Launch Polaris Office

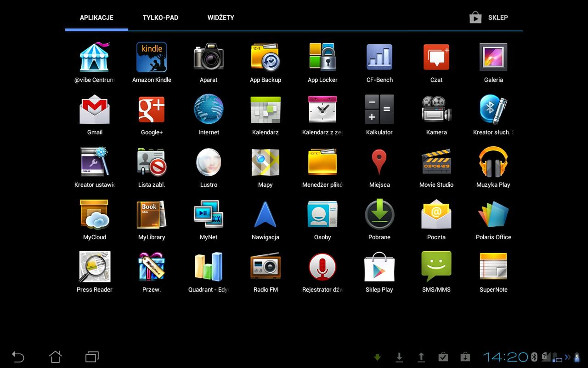tap(493, 214)
